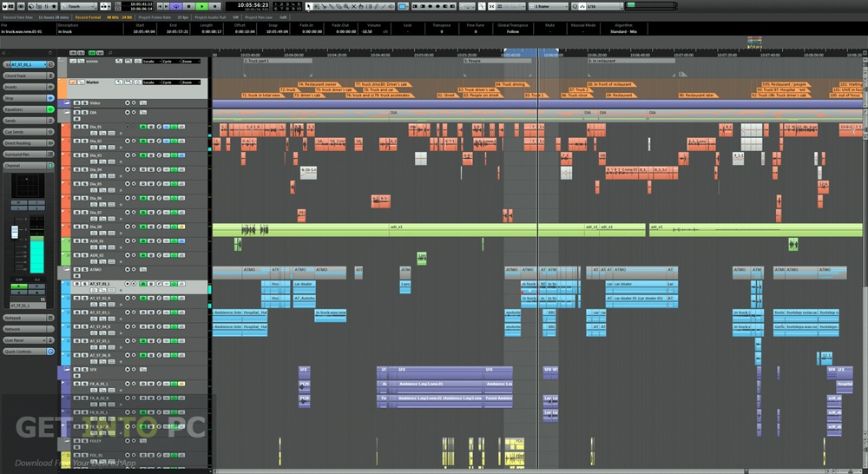The image size is (868, 474).
Task: Select the Dia_08 track name
Action: click(x=95, y=227)
